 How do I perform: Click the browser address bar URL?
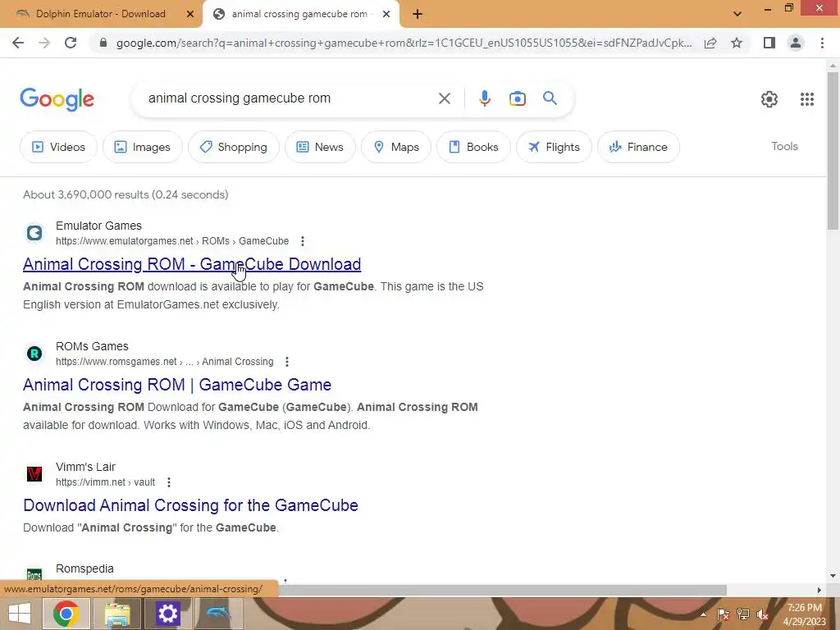tap(404, 43)
